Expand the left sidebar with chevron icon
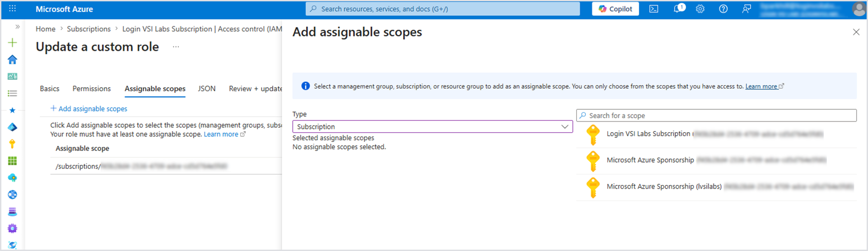The width and height of the screenshot is (868, 251). [17, 27]
